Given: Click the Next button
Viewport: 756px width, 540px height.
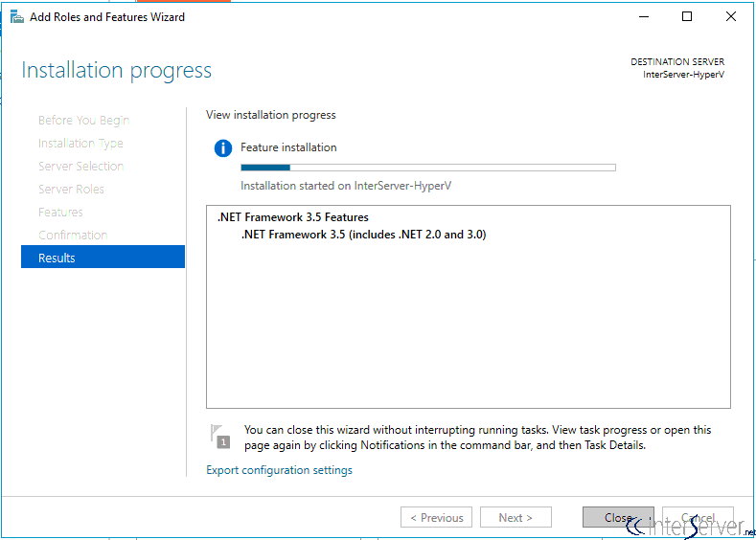Looking at the screenshot, I should [515, 517].
